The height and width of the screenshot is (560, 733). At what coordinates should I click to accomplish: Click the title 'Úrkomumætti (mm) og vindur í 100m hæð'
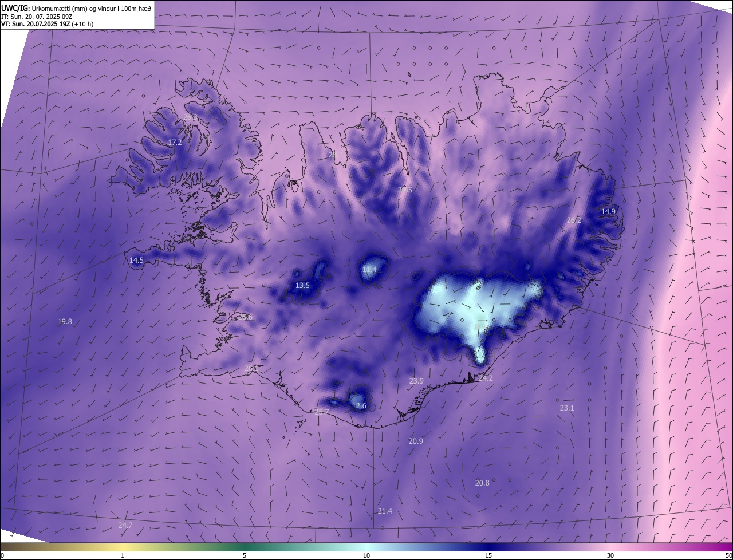click(x=90, y=8)
